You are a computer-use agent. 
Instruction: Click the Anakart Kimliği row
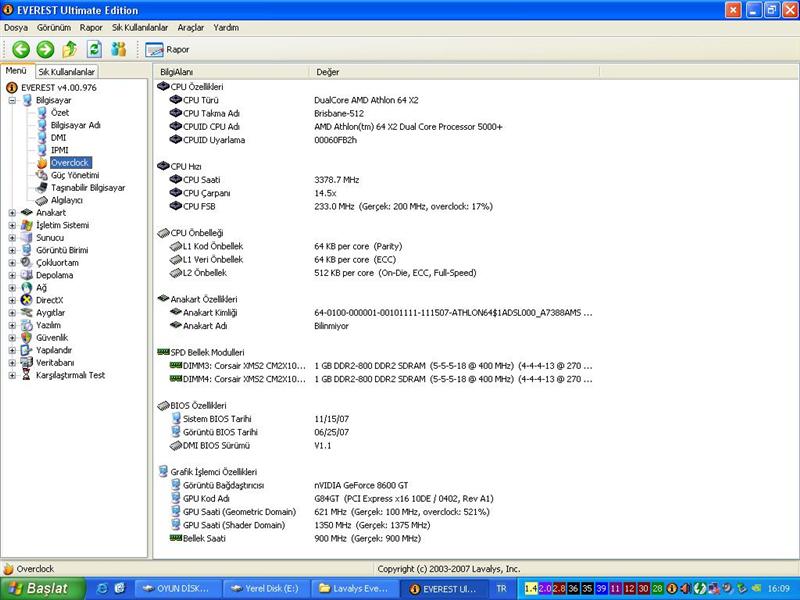(381, 312)
